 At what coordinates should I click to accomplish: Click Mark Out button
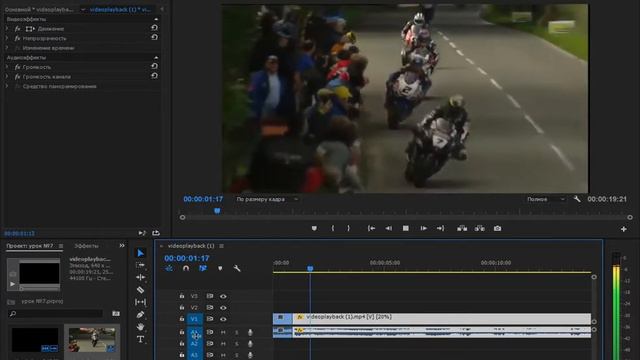click(348, 228)
